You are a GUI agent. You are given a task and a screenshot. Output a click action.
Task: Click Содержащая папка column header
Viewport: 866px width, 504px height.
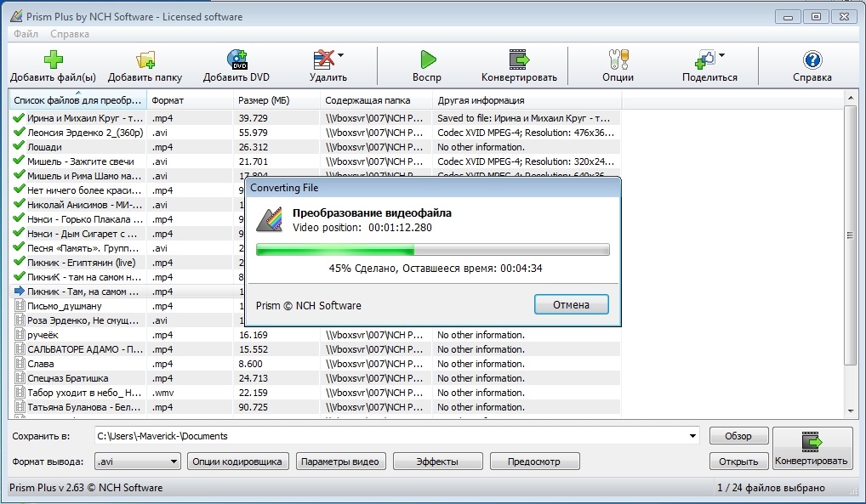coord(376,100)
